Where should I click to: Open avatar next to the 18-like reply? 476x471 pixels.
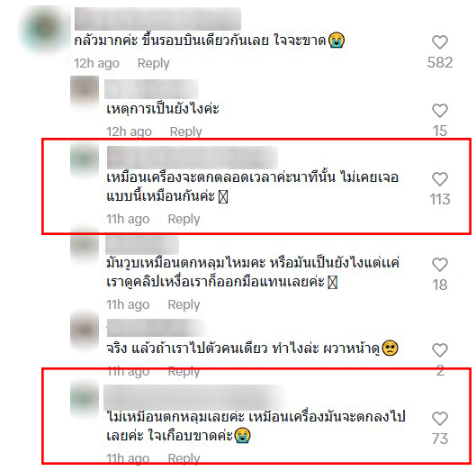click(x=85, y=244)
